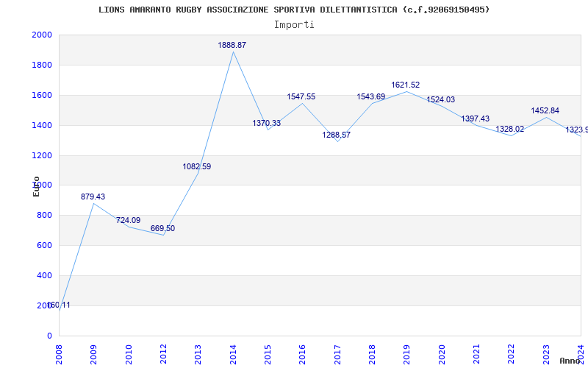The image size is (588, 368).
Task: Click the 2016 x-axis year label
Action: pyautogui.click(x=302, y=355)
